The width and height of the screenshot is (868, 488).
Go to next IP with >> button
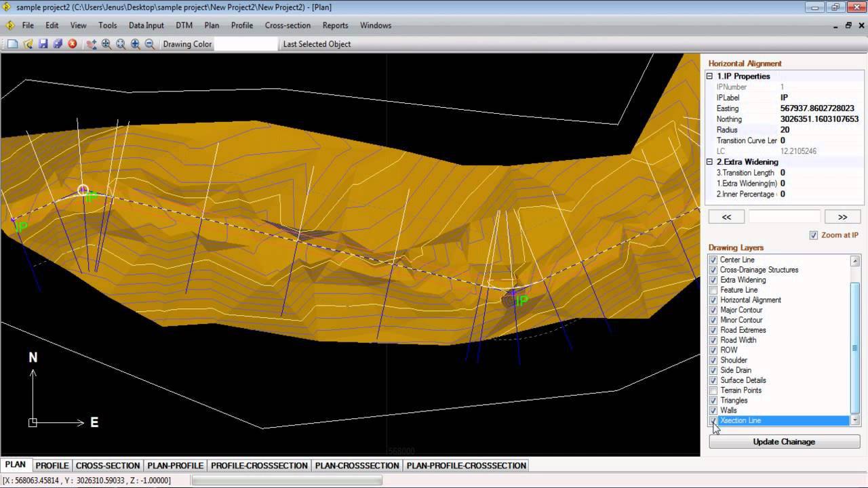coord(842,217)
